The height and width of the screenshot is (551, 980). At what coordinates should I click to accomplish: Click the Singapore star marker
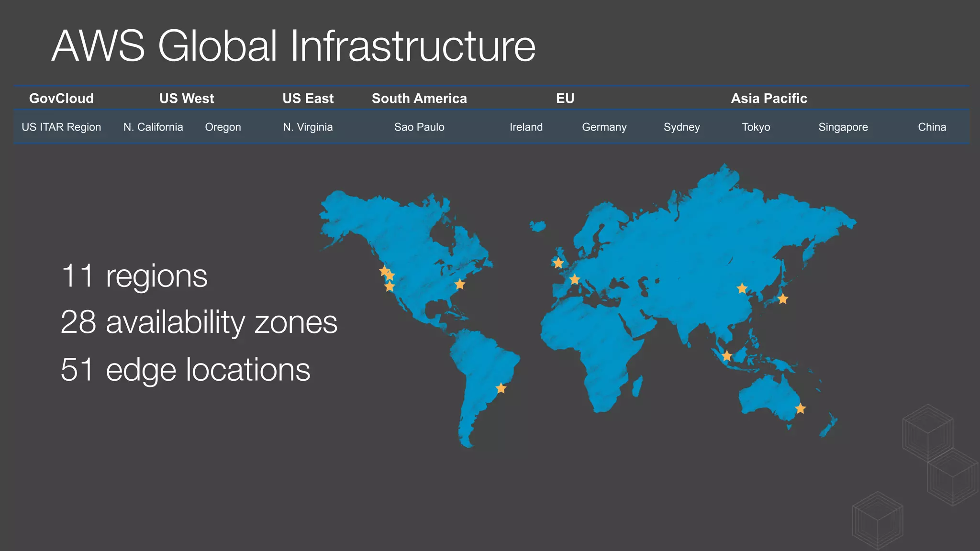[x=726, y=355]
